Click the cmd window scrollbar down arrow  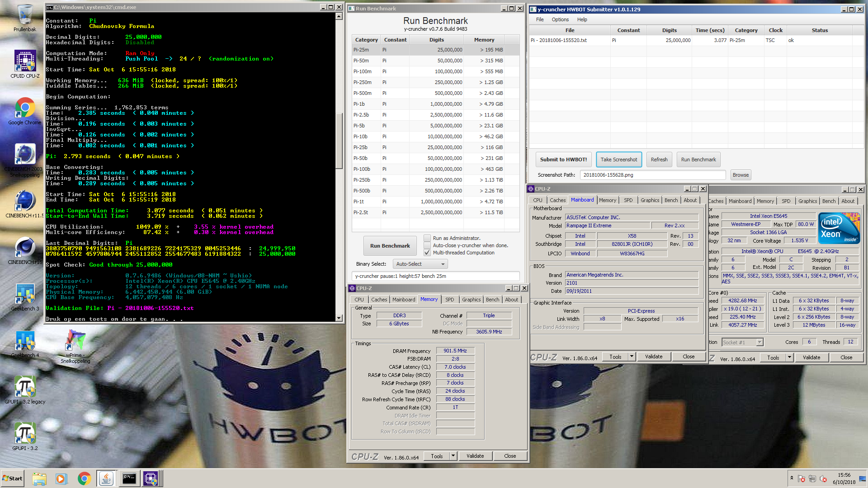tap(339, 318)
